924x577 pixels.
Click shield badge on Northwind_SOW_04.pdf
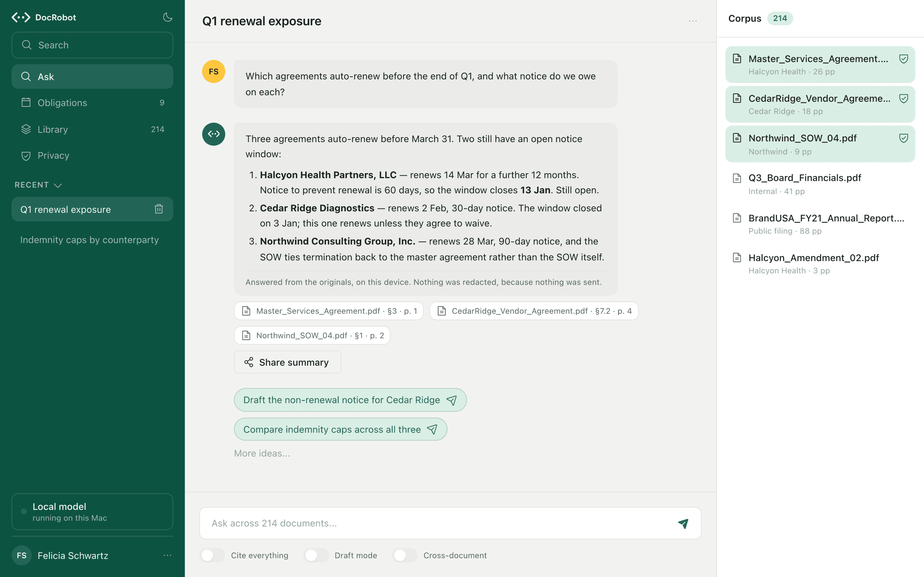[x=903, y=138]
